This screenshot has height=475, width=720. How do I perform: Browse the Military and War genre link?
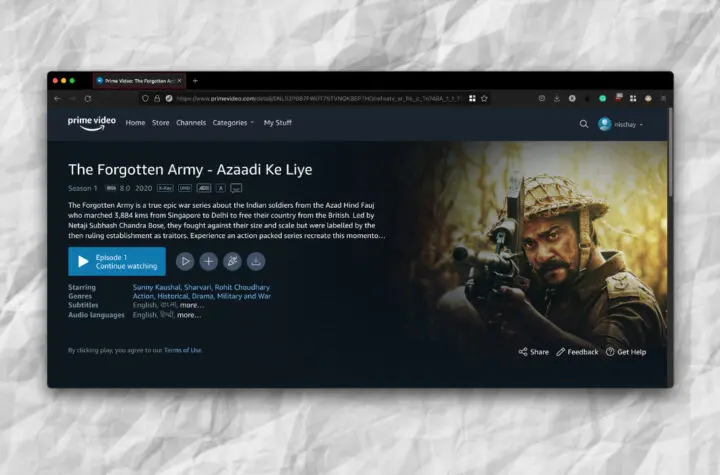(244, 296)
